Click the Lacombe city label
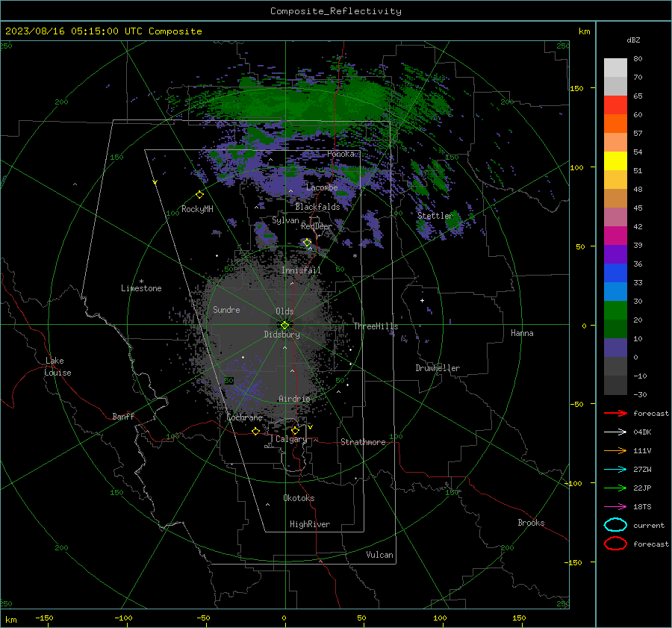The image size is (672, 628). 322,187
